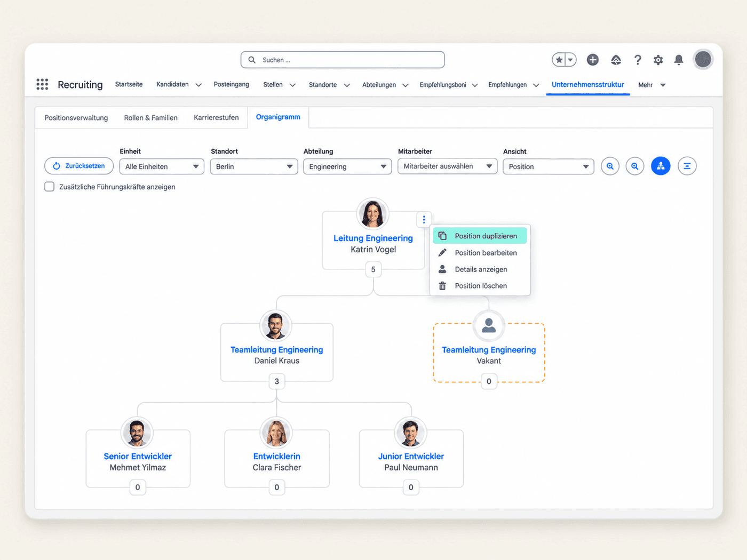This screenshot has height=560, width=747.
Task: Switch to Positionsverwaltung tab
Action: click(x=76, y=118)
